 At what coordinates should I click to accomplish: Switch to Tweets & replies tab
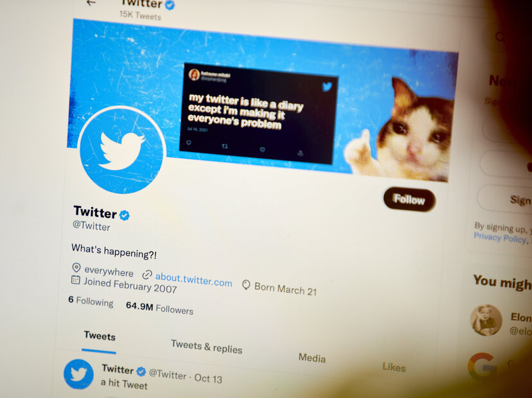tap(206, 347)
